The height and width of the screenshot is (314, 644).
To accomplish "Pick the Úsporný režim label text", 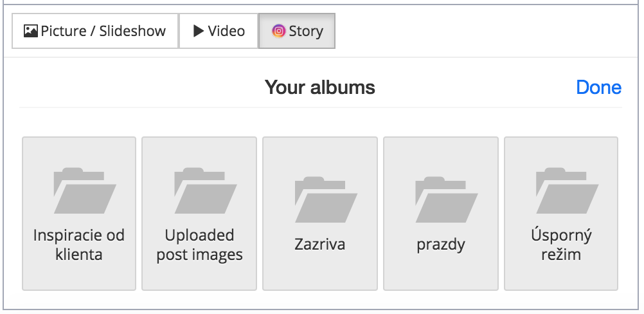I will 561,245.
